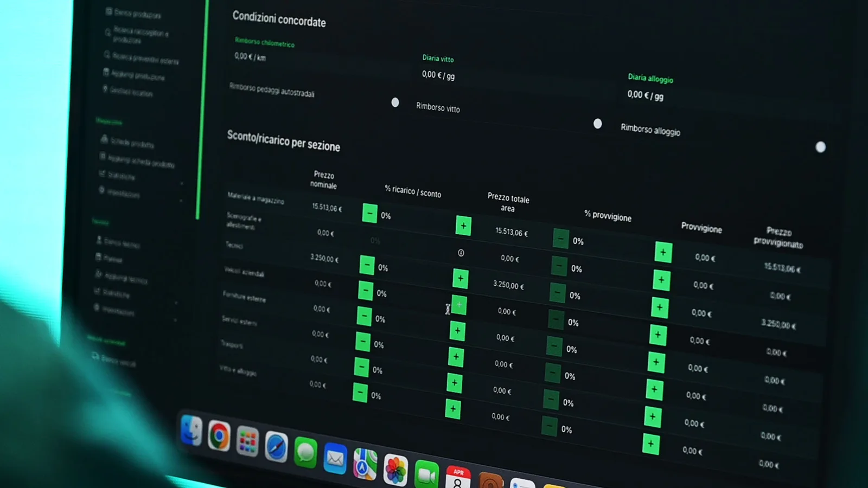Increase provvigione percent for Servizi esterni

655,389
